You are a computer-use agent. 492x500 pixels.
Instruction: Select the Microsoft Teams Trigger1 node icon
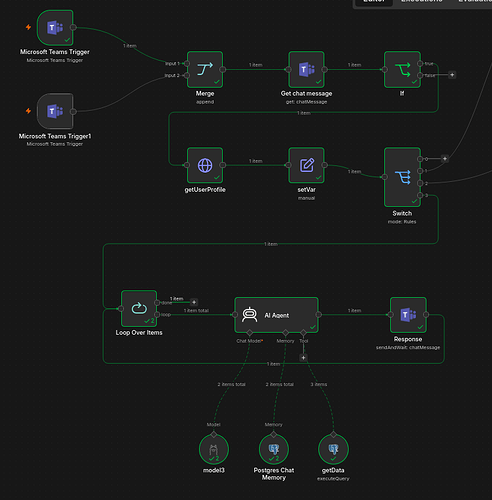click(55, 111)
